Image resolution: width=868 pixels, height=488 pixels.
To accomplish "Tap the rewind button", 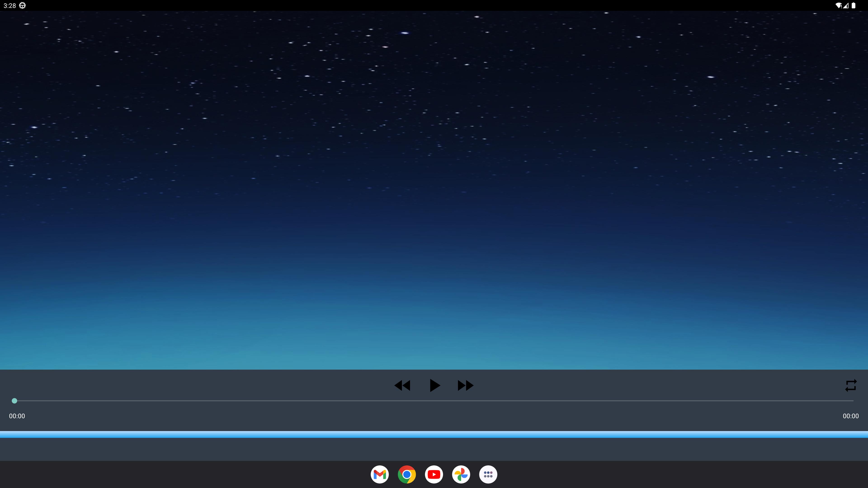I will [402, 385].
